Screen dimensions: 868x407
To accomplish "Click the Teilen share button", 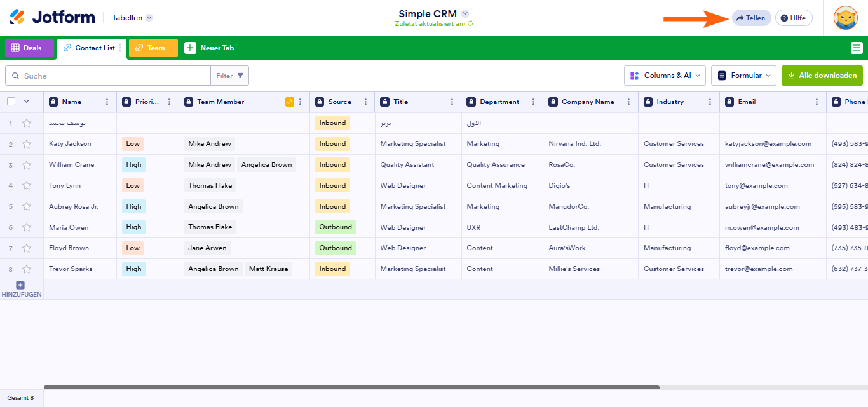I will [x=750, y=18].
